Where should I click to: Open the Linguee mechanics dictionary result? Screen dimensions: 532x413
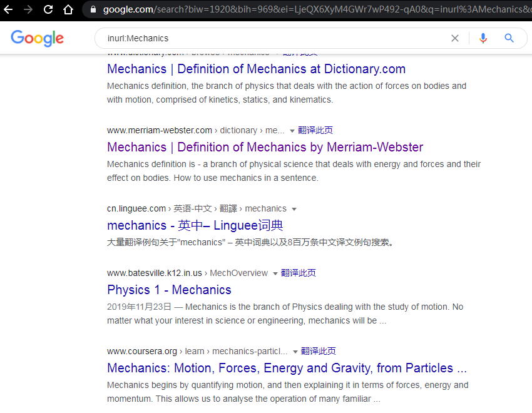tap(195, 225)
